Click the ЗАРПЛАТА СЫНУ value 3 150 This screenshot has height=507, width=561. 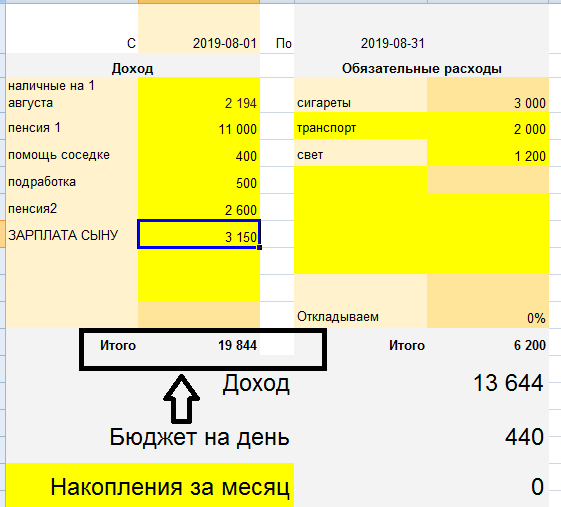199,234
